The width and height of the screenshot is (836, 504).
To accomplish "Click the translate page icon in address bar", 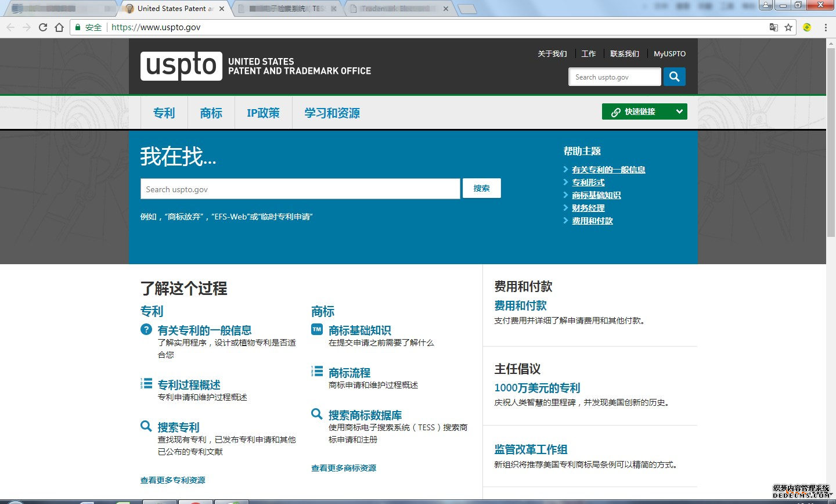I will click(x=773, y=27).
